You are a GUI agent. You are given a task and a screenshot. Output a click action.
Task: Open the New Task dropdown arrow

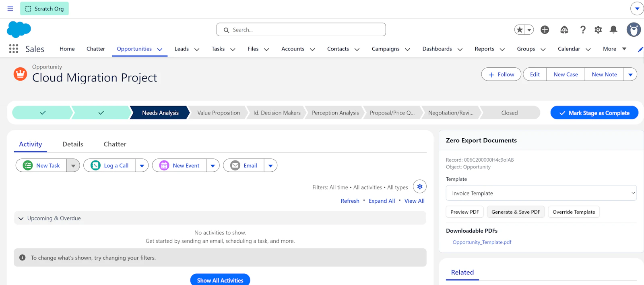point(73,165)
